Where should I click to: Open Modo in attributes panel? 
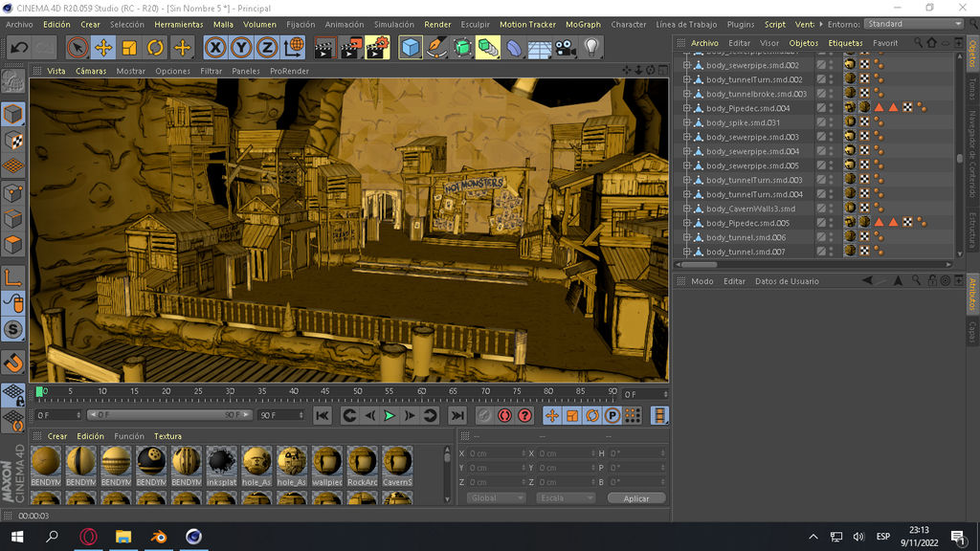pos(702,281)
